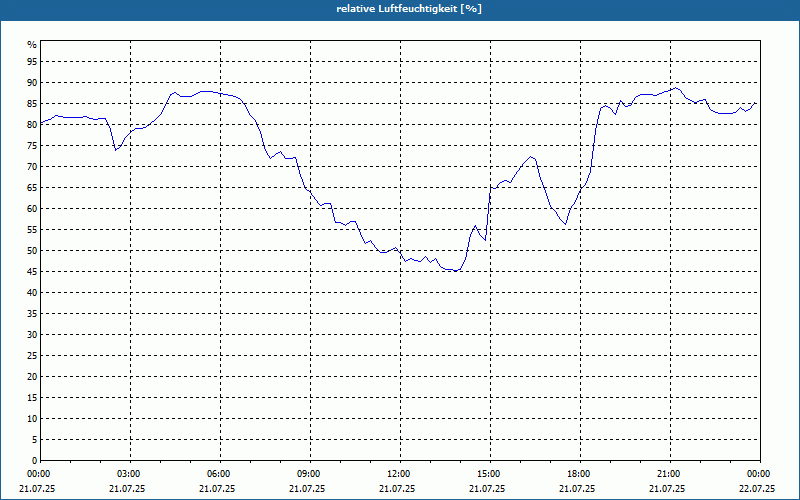Click the humidity curve peak near 21:00
The image size is (800, 500).
(x=676, y=88)
